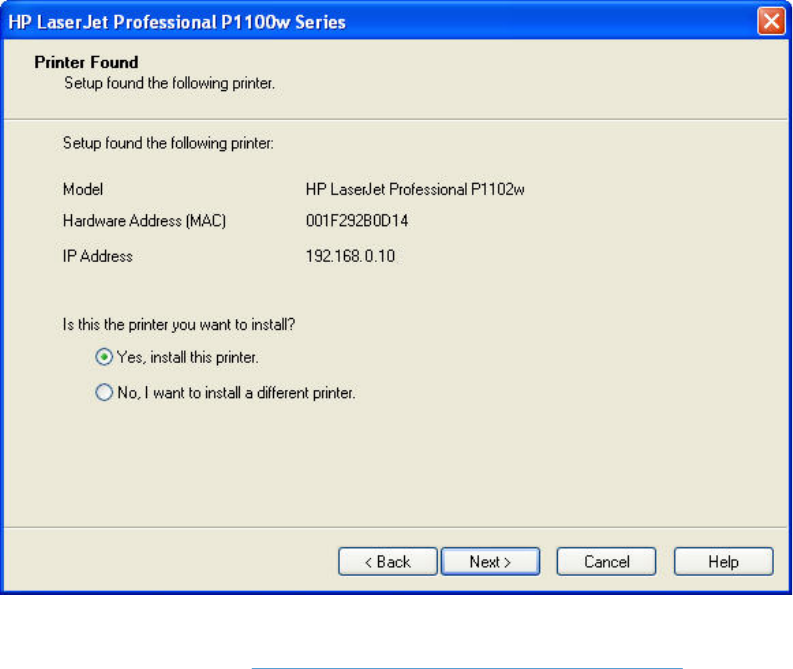Click the IP address value 192.168.0.10
The image size is (793, 669).
pos(350,256)
